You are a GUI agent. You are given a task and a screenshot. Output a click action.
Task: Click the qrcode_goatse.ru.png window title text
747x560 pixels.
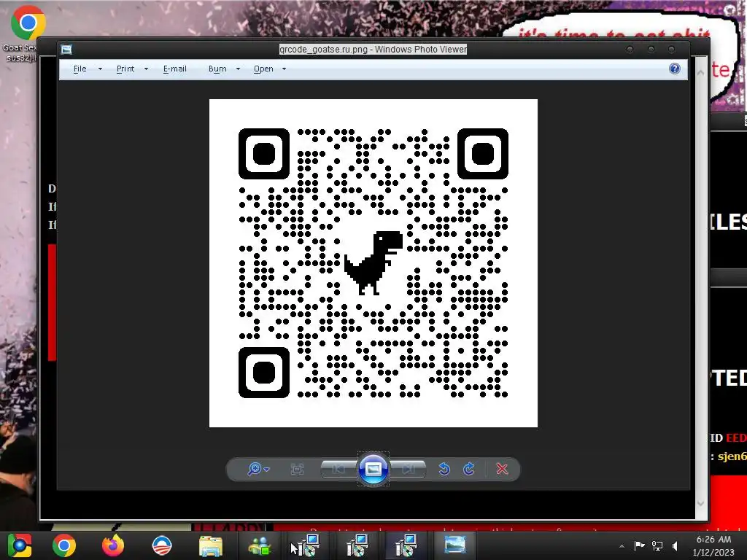pos(373,49)
